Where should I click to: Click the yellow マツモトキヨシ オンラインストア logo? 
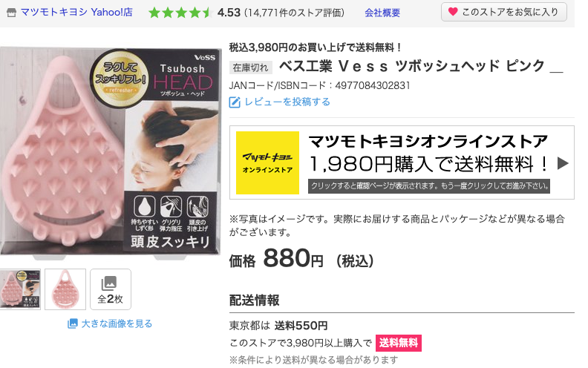coord(267,162)
